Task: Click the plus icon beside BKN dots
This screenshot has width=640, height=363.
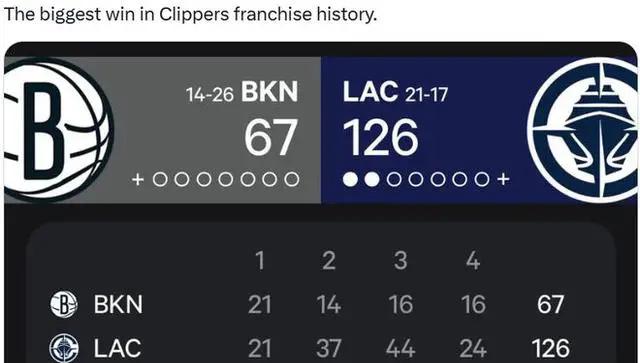Action: coord(138,179)
